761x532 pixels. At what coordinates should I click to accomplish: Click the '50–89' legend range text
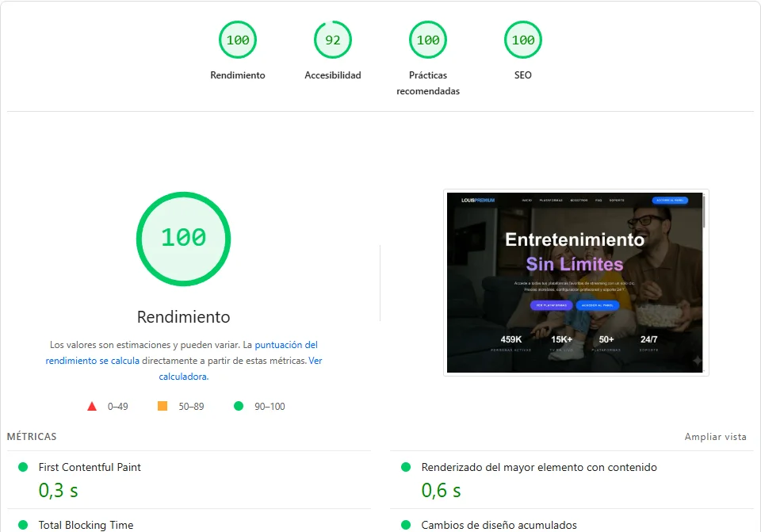pos(191,406)
